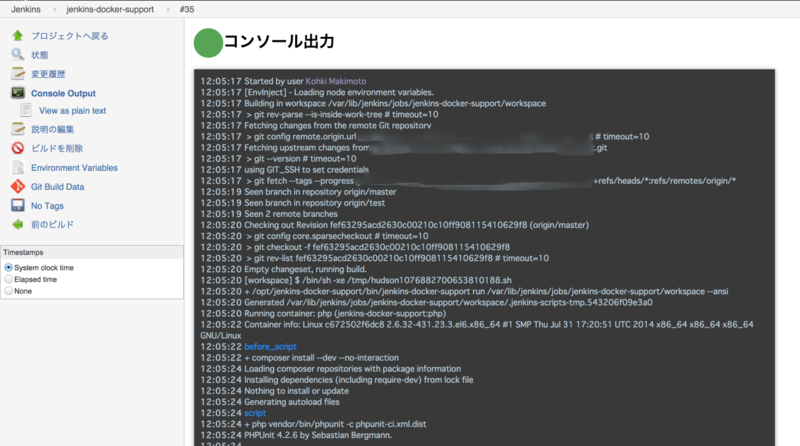This screenshot has width=800, height=446.
Task: Select System clock time timestamps
Action: [9, 267]
